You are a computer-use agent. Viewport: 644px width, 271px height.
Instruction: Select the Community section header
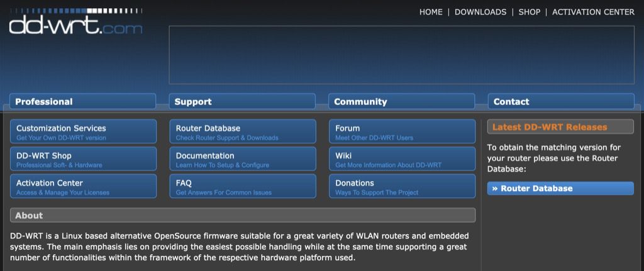[402, 101]
